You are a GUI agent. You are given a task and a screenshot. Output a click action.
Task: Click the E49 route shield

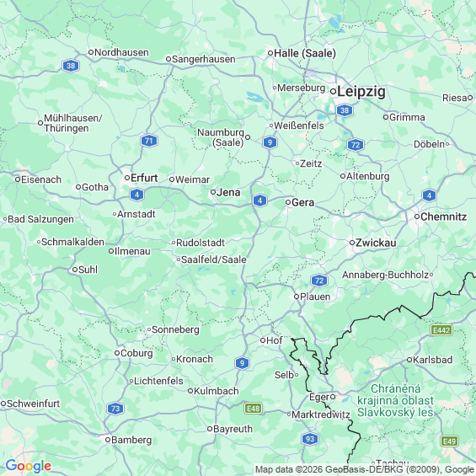click(450, 441)
